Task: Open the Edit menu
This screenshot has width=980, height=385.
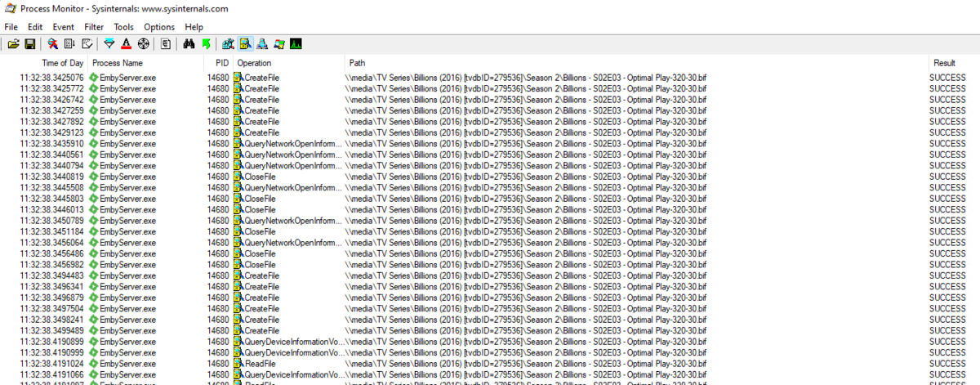Action: click(x=35, y=27)
